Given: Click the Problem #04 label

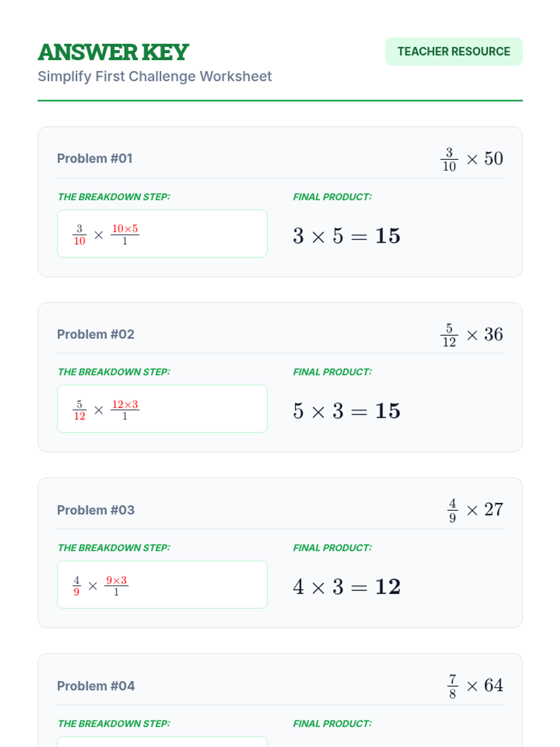Looking at the screenshot, I should (x=96, y=686).
